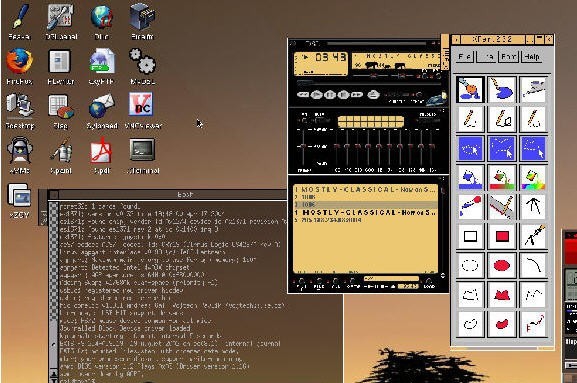Open the xZGV image viewer icon
This screenshot has height=383, width=577.
tap(19, 201)
